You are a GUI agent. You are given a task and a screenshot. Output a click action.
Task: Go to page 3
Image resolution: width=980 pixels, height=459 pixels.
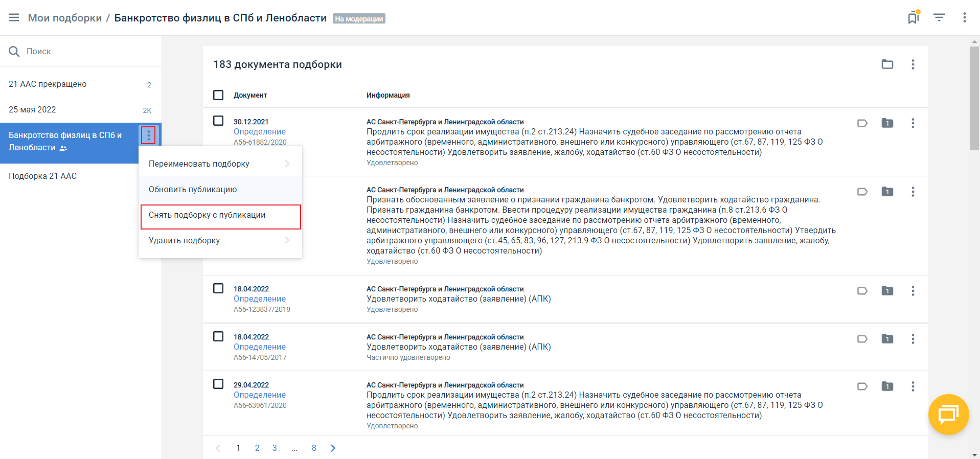pos(275,448)
